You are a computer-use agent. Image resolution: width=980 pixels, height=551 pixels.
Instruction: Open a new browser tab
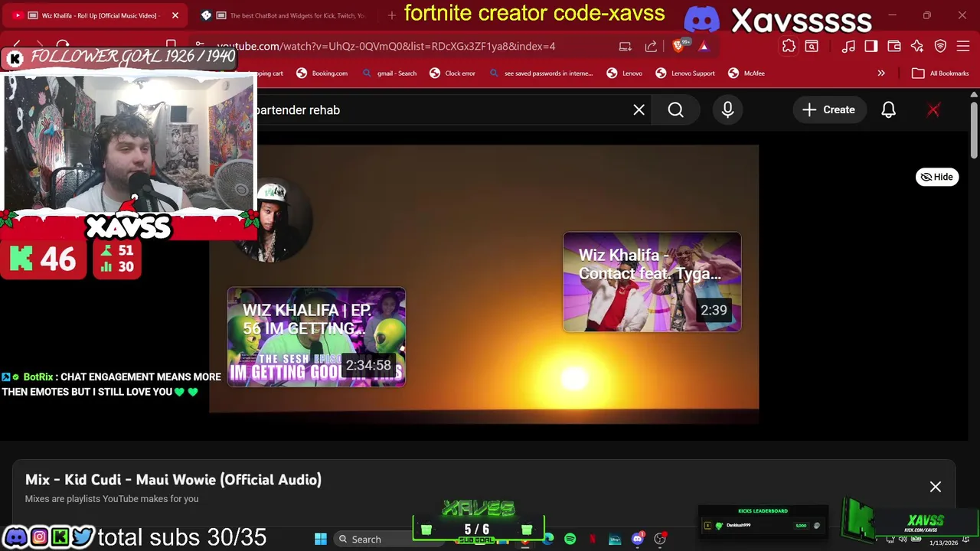pyautogui.click(x=391, y=15)
